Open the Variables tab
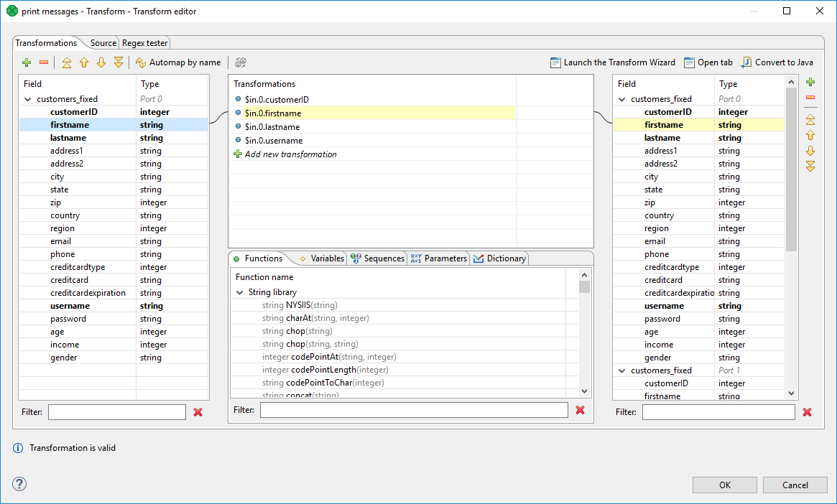 [x=322, y=258]
